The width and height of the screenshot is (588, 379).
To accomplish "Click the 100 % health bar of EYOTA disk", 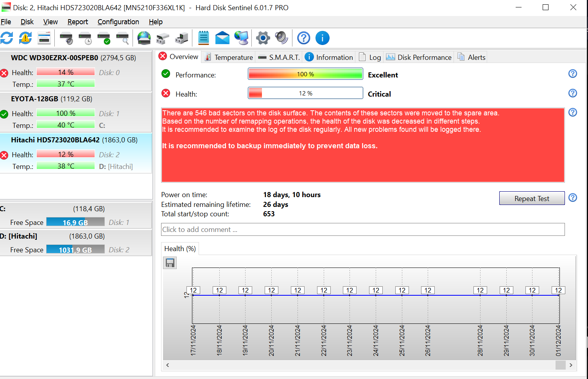I will click(x=66, y=113).
